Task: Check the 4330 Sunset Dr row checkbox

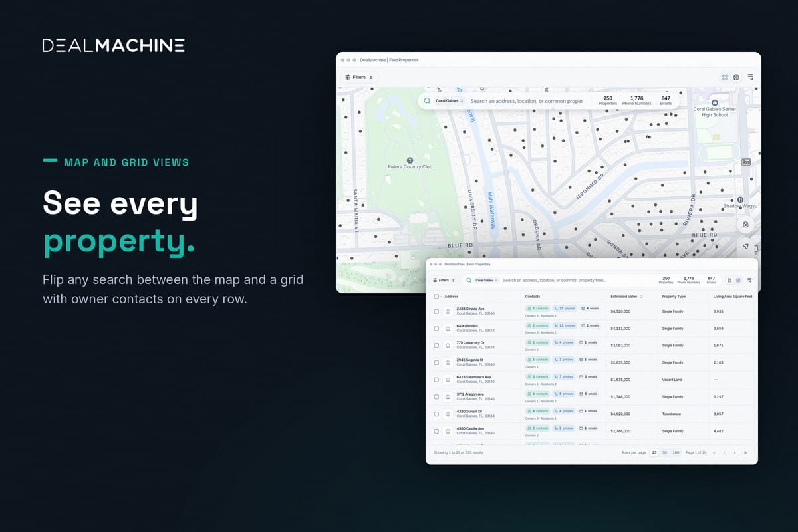Action: click(x=436, y=414)
